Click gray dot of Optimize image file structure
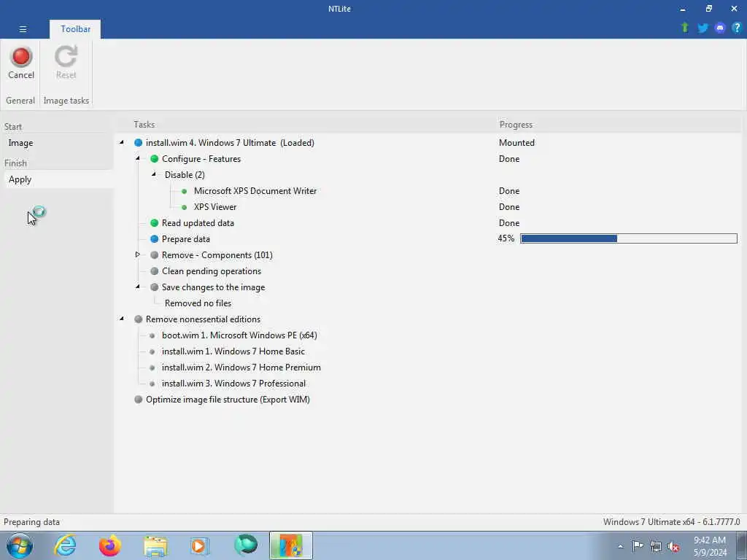The width and height of the screenshot is (747, 560). (x=138, y=400)
